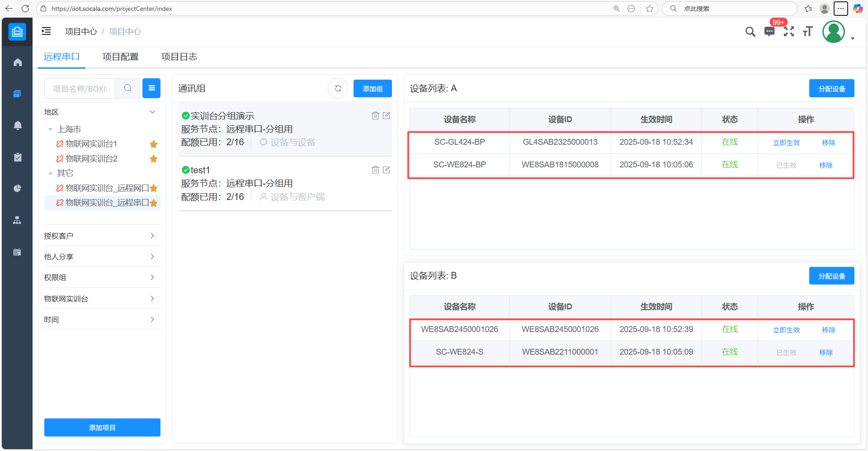Viewport: 868px width, 451px height.
Task: Collapse the 地区 section chevron
Action: (152, 112)
